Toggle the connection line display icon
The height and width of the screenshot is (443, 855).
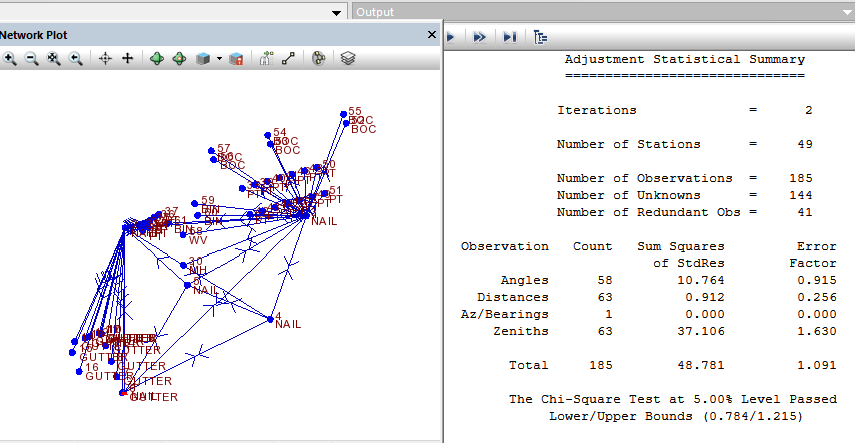tap(288, 59)
